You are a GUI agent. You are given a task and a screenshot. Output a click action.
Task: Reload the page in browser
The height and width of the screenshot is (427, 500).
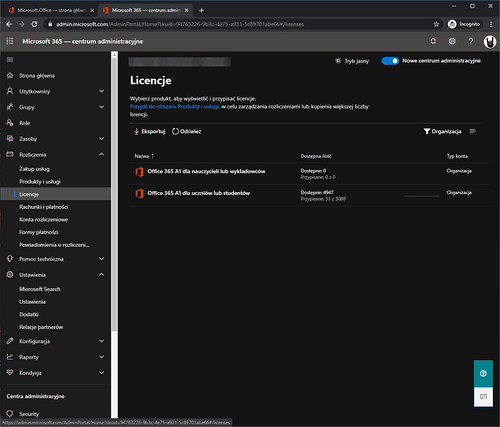click(34, 24)
